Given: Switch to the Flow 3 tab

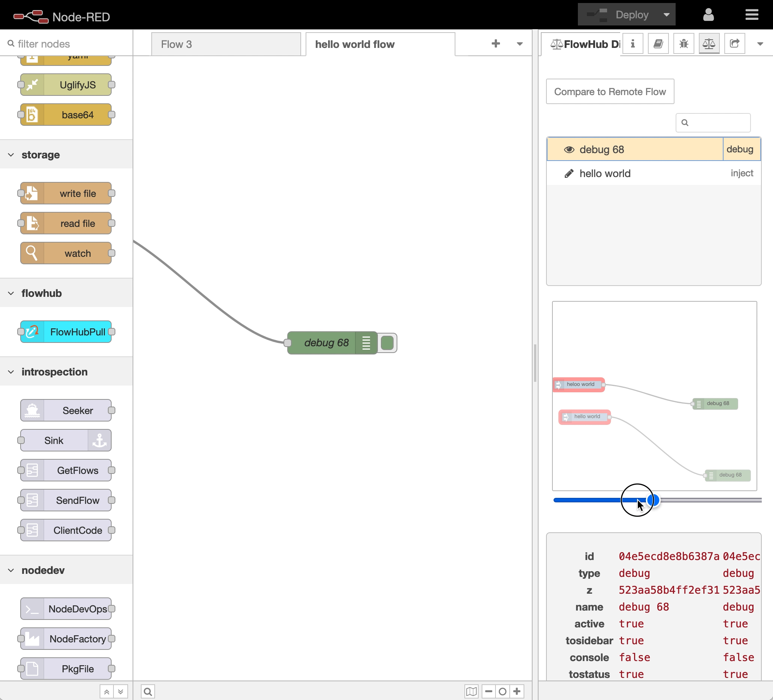Looking at the screenshot, I should coord(226,44).
